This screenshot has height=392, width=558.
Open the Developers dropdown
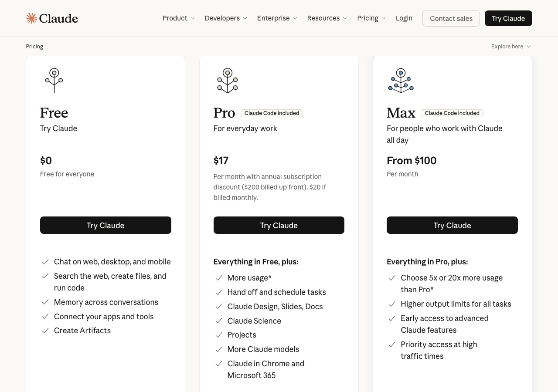[x=226, y=18]
